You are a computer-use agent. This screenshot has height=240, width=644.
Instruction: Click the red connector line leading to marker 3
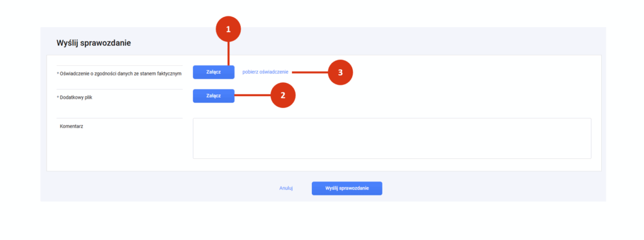(x=310, y=73)
